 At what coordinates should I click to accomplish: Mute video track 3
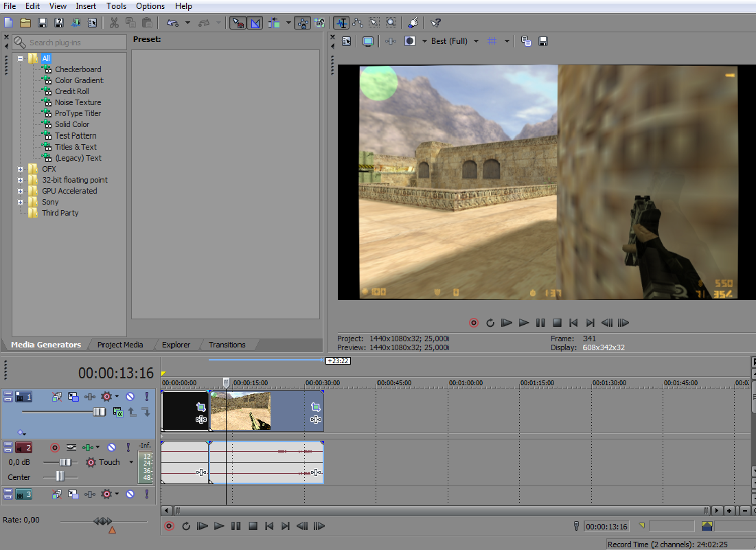(x=130, y=494)
